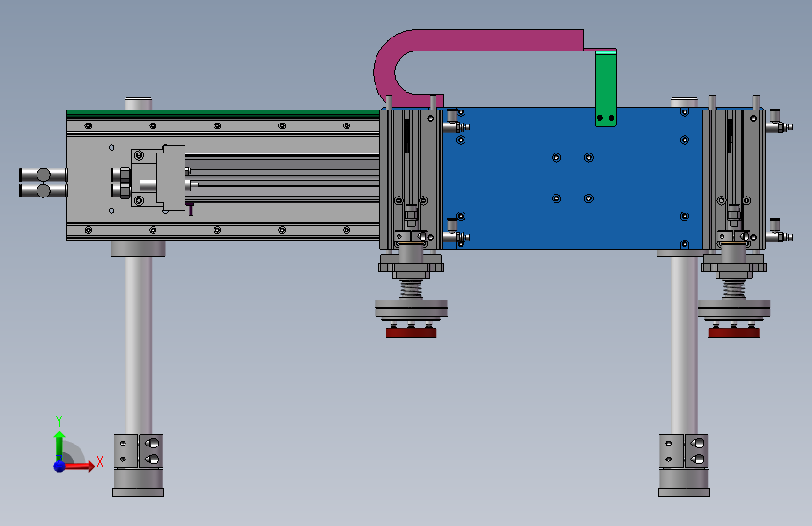
Task: Select the left red suction pad
Action: tap(411, 332)
